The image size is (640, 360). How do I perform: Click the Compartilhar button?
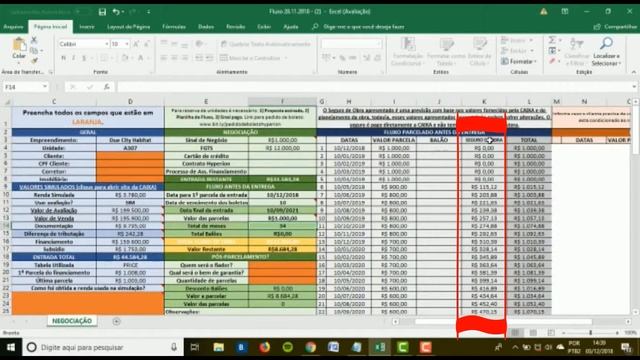pos(616,27)
